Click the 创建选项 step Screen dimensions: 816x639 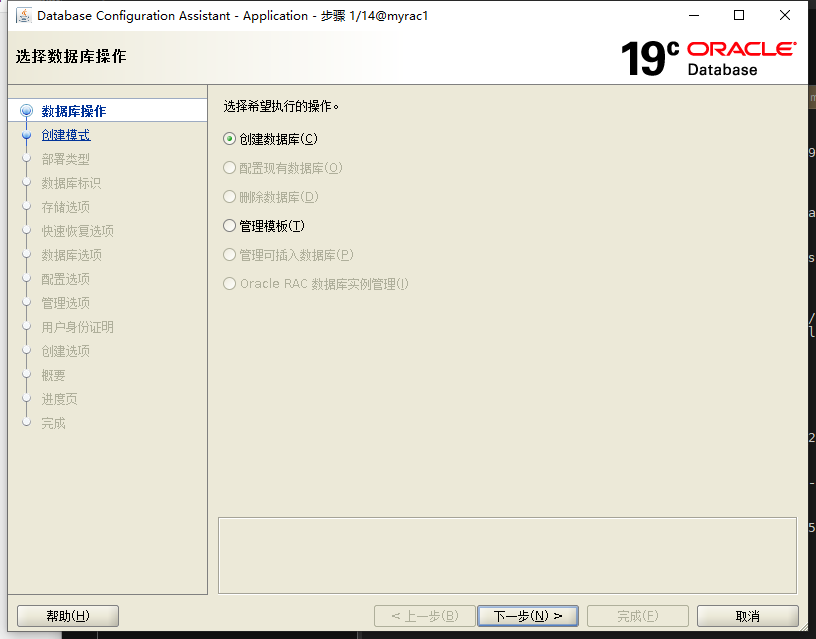click(66, 351)
